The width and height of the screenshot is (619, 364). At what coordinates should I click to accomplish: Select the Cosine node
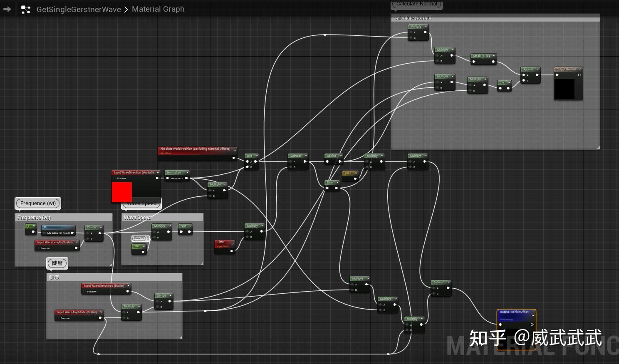[x=332, y=156]
